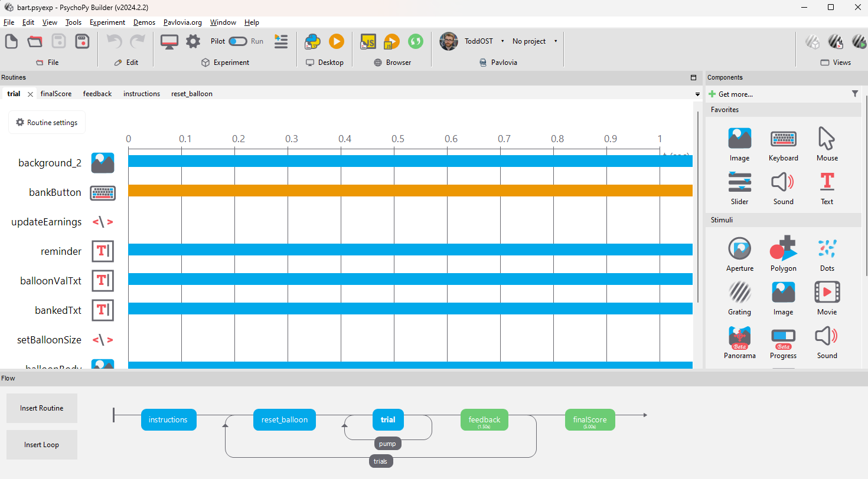The height and width of the screenshot is (479, 868).
Task: Click the Monitor center icon
Action: coord(169,41)
